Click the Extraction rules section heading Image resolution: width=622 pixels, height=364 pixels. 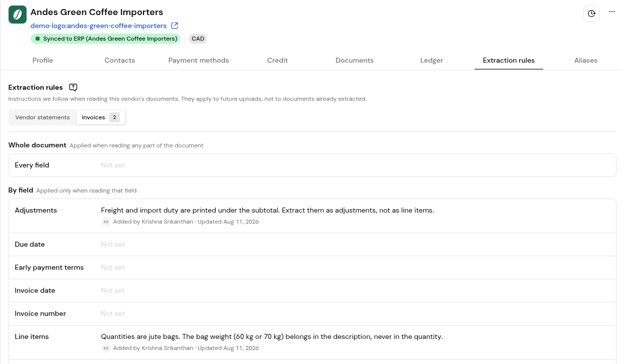coord(36,87)
